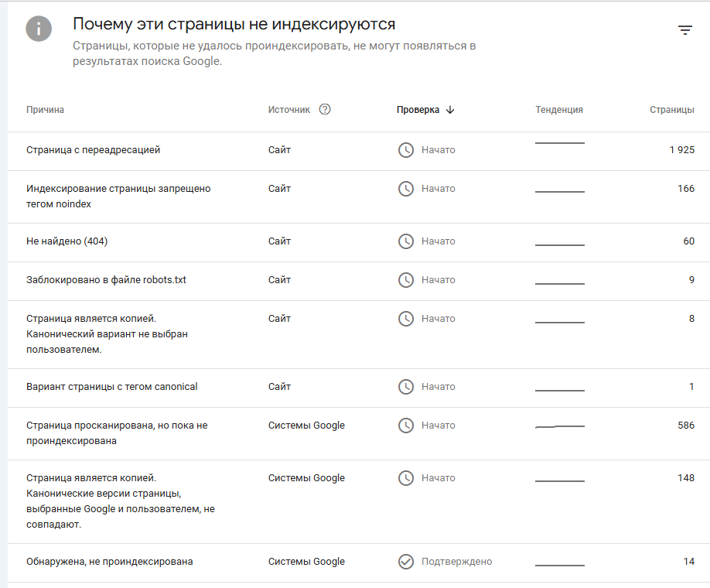
Task: Click clock icon in canonical tag row
Action: [x=406, y=387]
